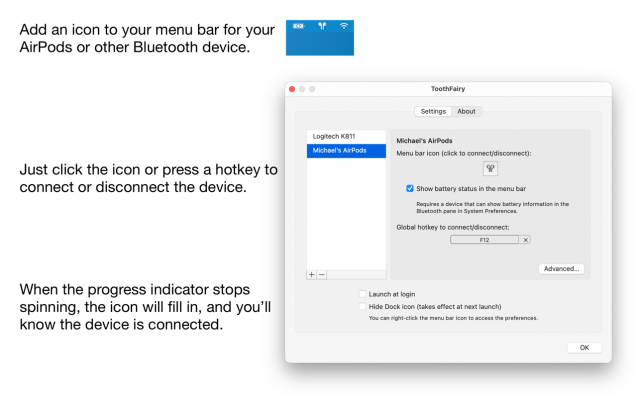
Task: Click the battery icon in menu bar preview
Action: point(298,26)
